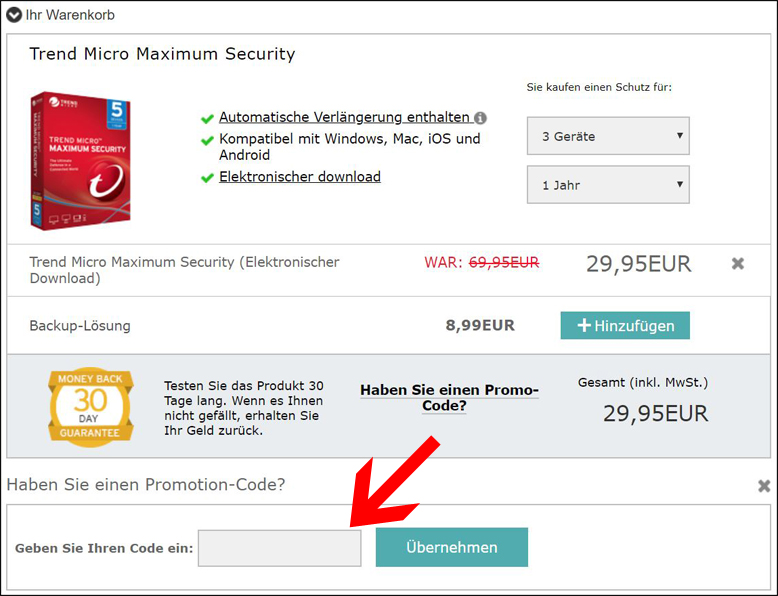Click green checkmark next to Elektronischer download
Screen dimensions: 778x596
coord(207,178)
